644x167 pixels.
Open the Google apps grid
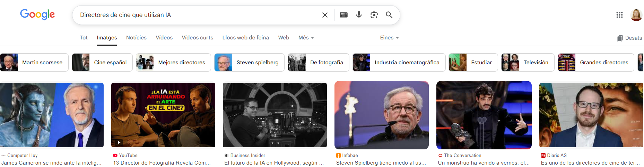pos(619,15)
